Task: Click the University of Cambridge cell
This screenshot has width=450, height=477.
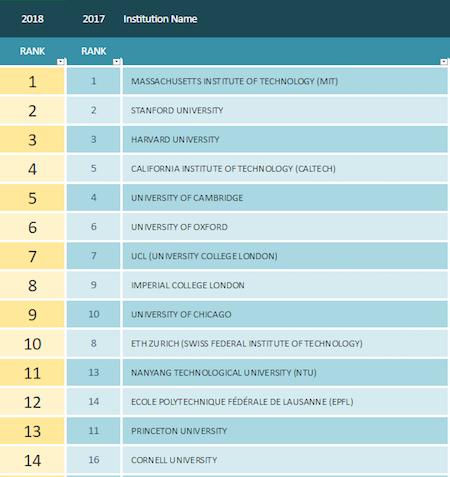Action: [285, 198]
